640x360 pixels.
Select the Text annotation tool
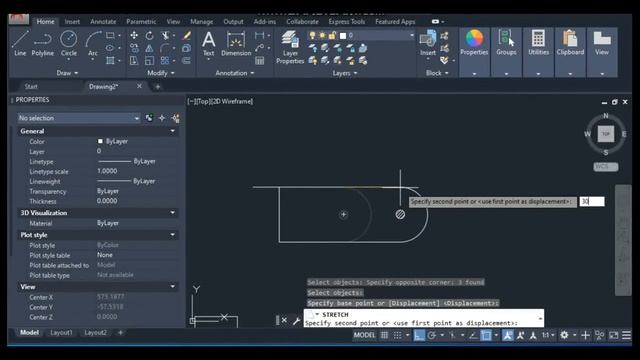click(209, 43)
